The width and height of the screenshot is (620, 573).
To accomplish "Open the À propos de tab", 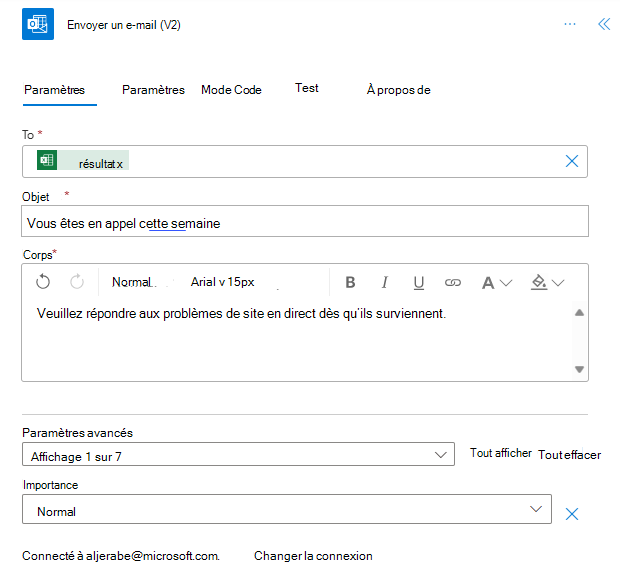I will click(399, 90).
